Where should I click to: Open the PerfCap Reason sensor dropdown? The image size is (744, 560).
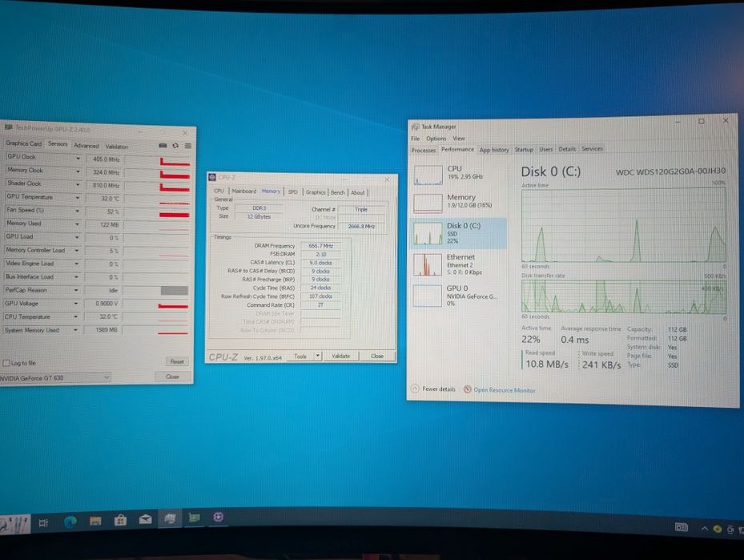tap(76, 290)
